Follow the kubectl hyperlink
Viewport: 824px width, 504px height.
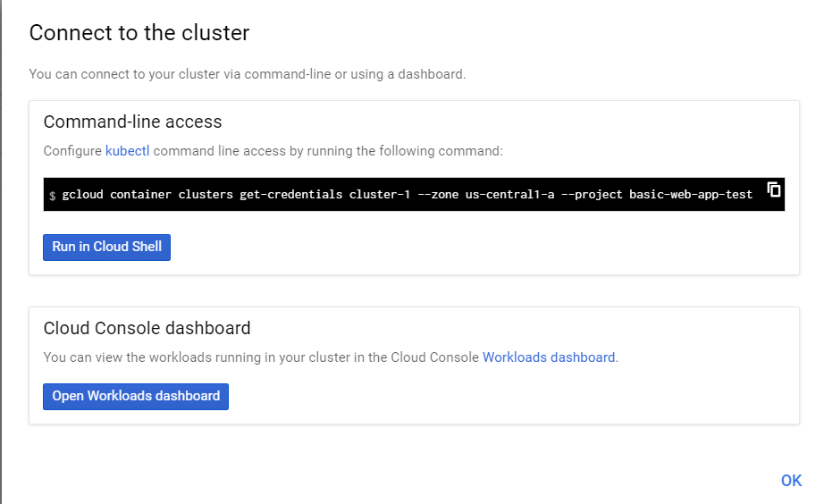pyautogui.click(x=127, y=151)
